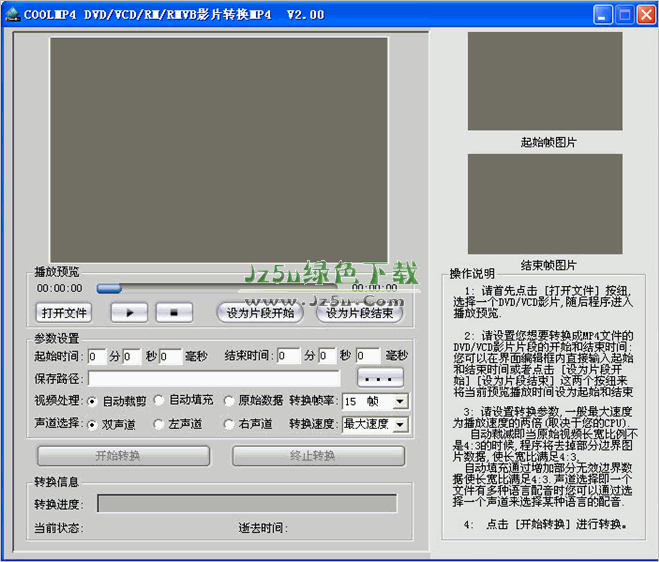
Task: Click the stop playback button
Action: [x=174, y=313]
